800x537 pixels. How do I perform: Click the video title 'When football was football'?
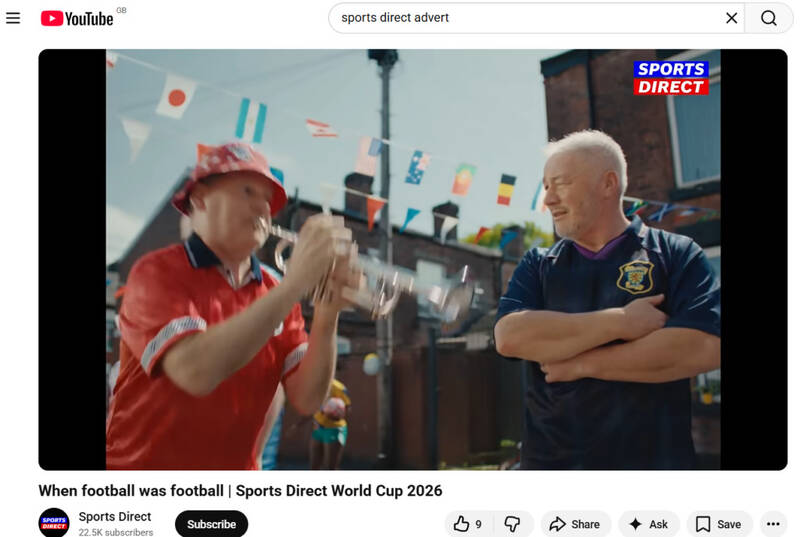tap(240, 491)
